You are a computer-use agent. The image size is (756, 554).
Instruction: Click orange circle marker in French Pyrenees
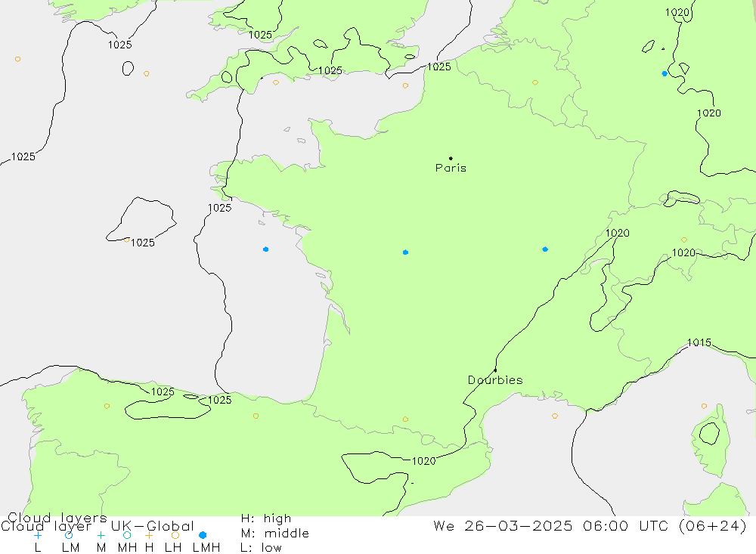[x=405, y=419]
